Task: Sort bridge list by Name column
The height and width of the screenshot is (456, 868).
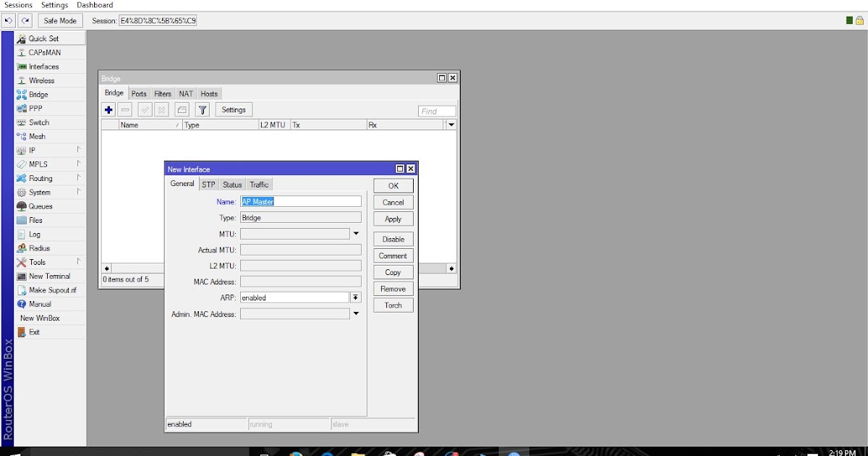Action: click(130, 124)
